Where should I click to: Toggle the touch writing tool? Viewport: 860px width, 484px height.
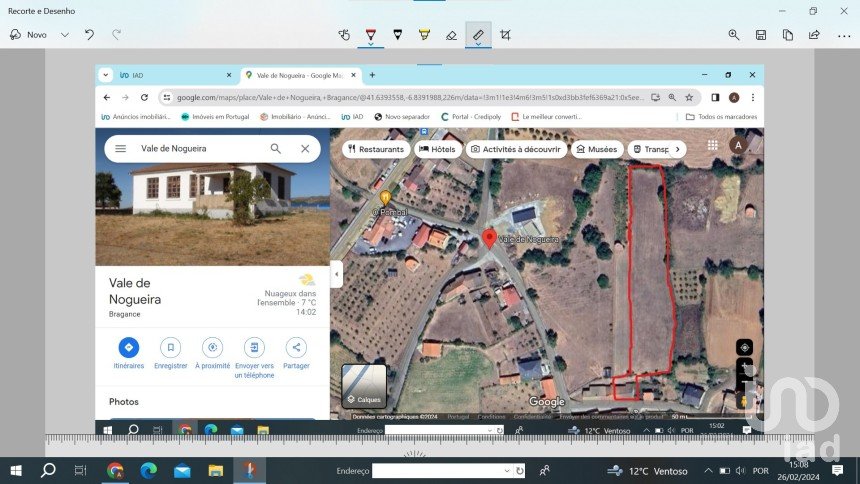click(x=344, y=35)
